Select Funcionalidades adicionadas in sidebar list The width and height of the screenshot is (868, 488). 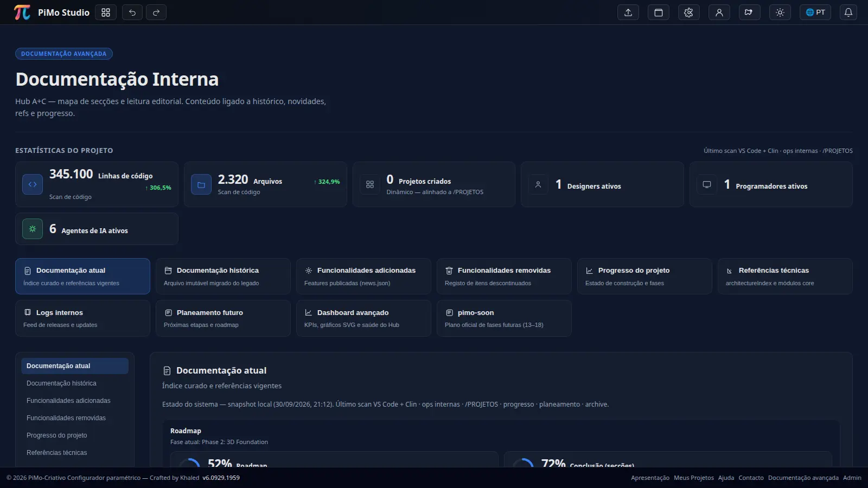[x=75, y=401]
